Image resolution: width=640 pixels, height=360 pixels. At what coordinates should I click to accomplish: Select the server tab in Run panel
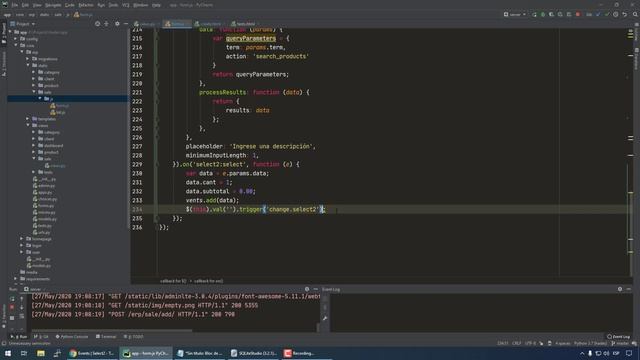pyautogui.click(x=33, y=289)
